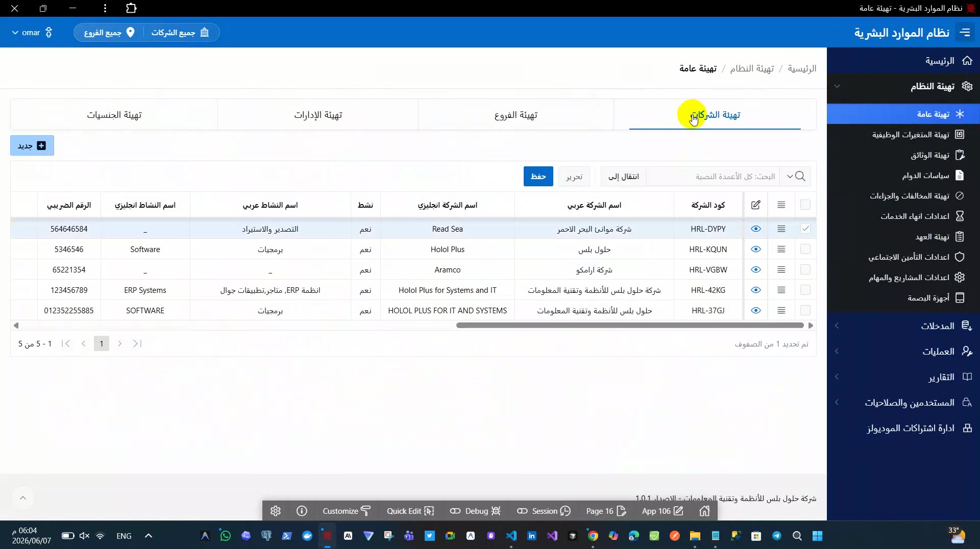The height and width of the screenshot is (549, 980).
Task: Open ادارة اشتراكات الموديولز sidebar item
Action: 903,428
